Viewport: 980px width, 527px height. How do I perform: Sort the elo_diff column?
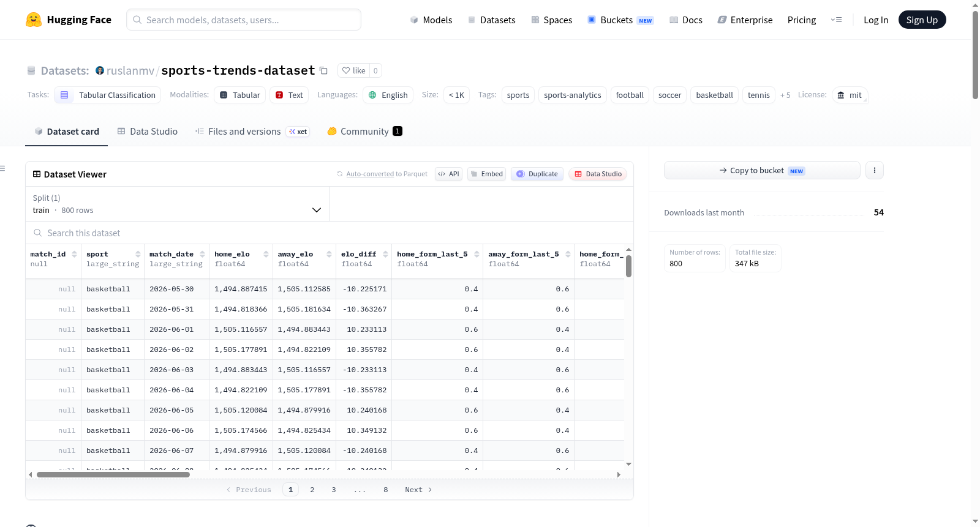click(385, 254)
